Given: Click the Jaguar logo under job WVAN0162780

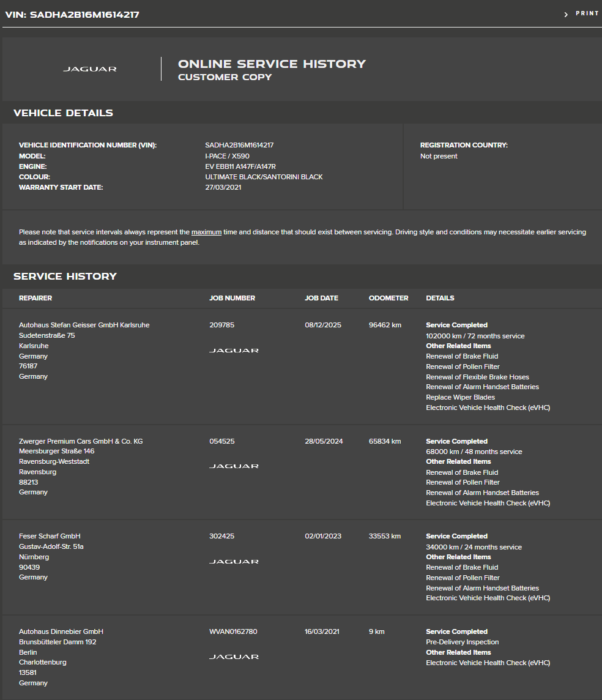Looking at the screenshot, I should 234,657.
